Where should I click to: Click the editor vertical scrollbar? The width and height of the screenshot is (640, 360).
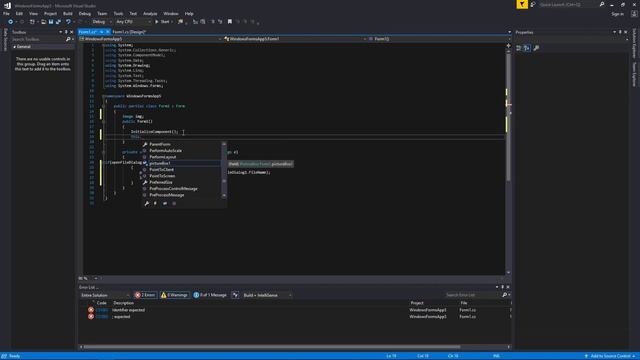(508, 118)
